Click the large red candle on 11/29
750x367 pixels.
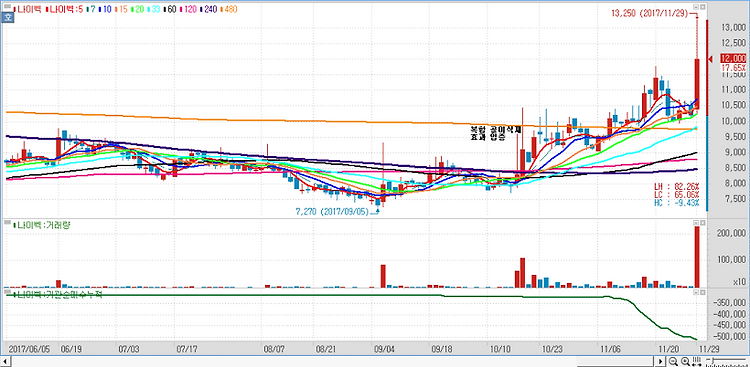697,84
